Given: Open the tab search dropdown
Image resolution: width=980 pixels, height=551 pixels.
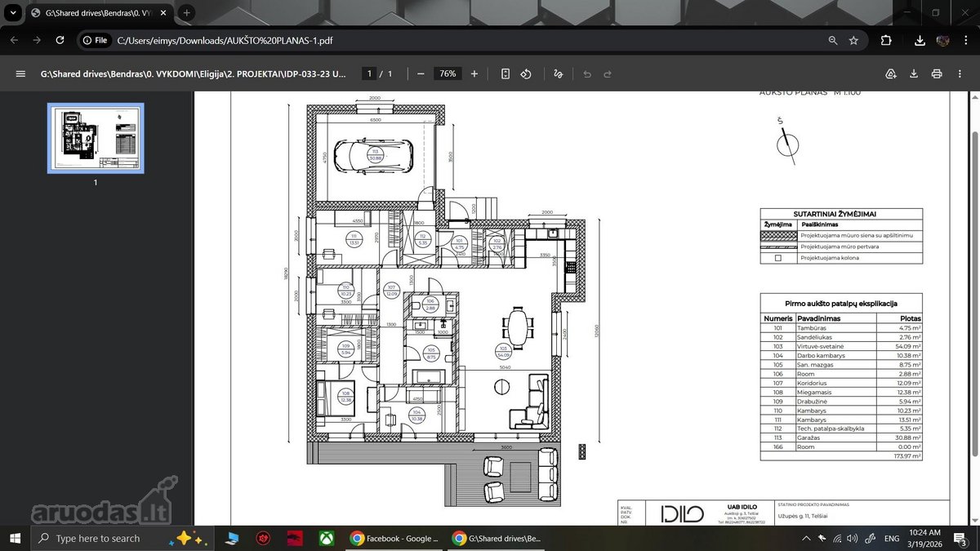Looking at the screenshot, I should pyautogui.click(x=13, y=12).
